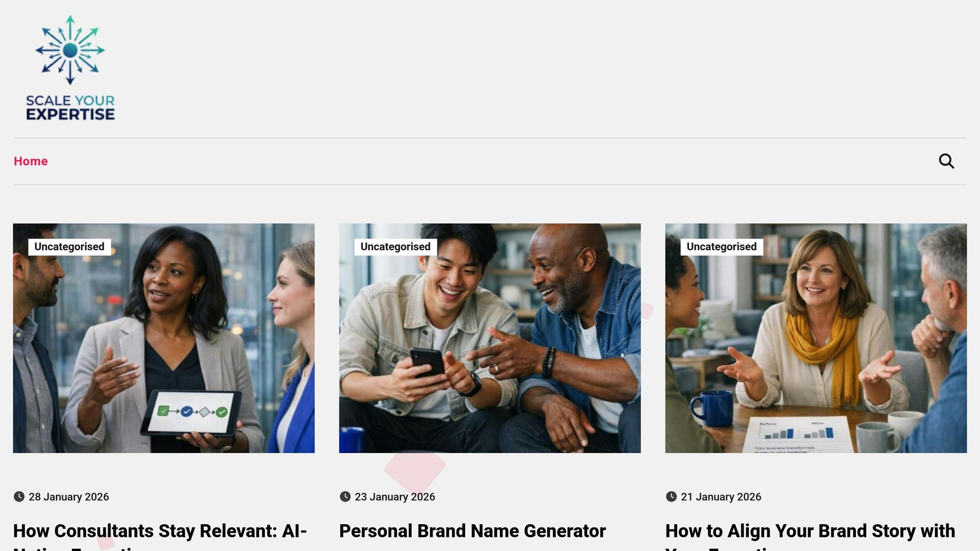This screenshot has height=551, width=980.
Task: Click the clock icon beside 28 January 2026
Action: 19,496
